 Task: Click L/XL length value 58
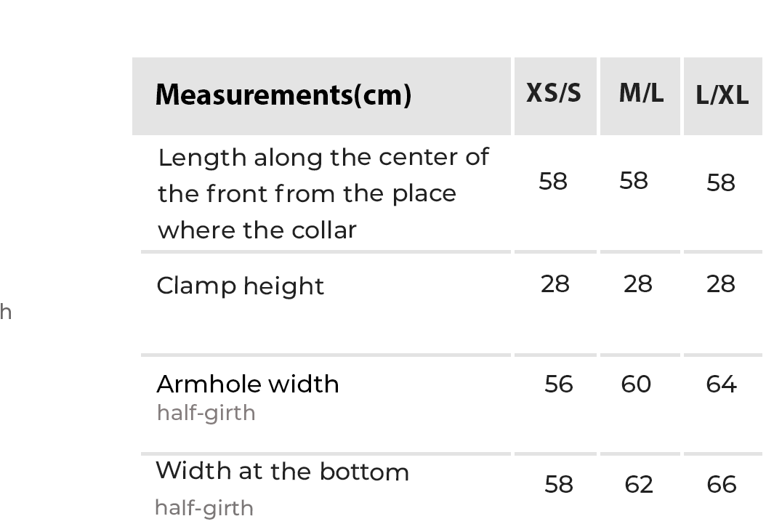(x=721, y=182)
